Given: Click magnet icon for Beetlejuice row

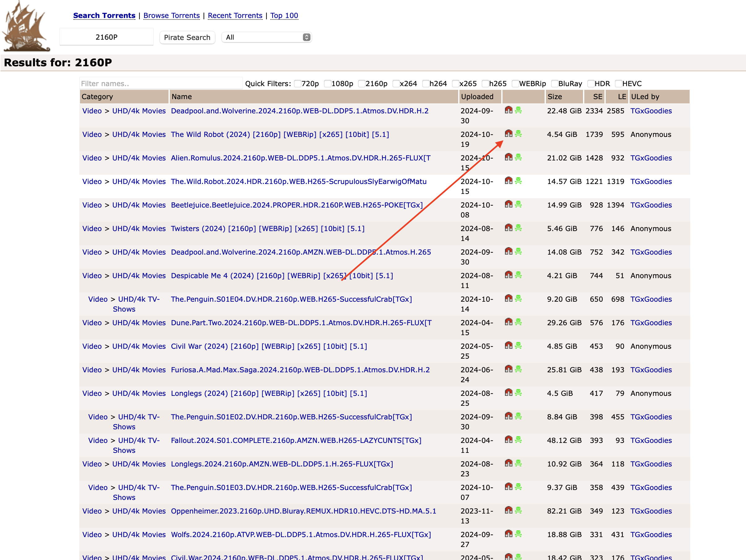Looking at the screenshot, I should click(509, 204).
